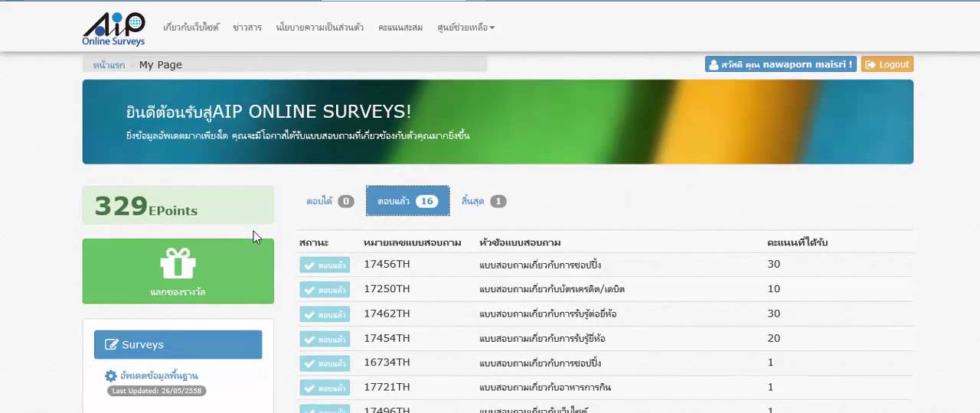Click the Surveys panel header button
The width and height of the screenshot is (980, 413).
tap(178, 344)
